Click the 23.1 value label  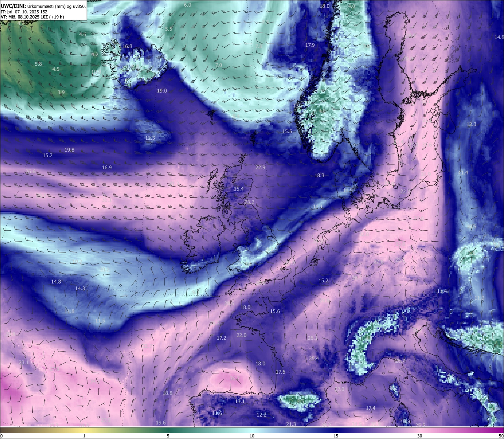pos(24,362)
